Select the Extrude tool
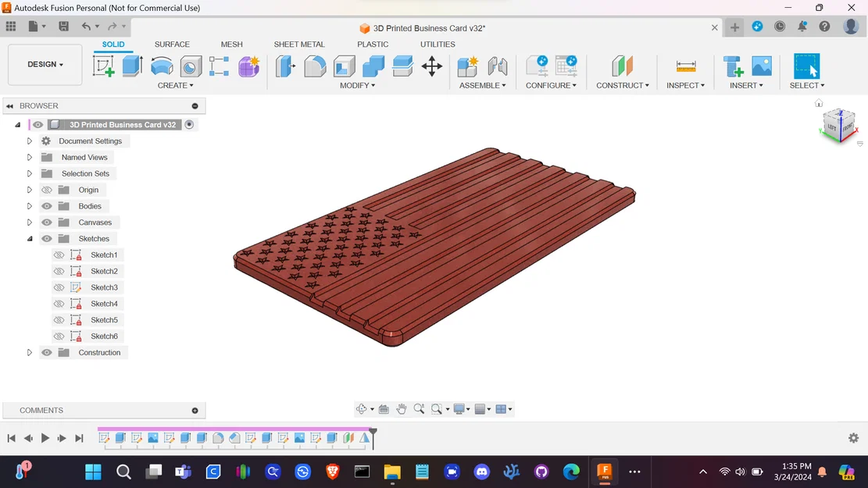Screen dimensions: 868x488 tap(132, 66)
